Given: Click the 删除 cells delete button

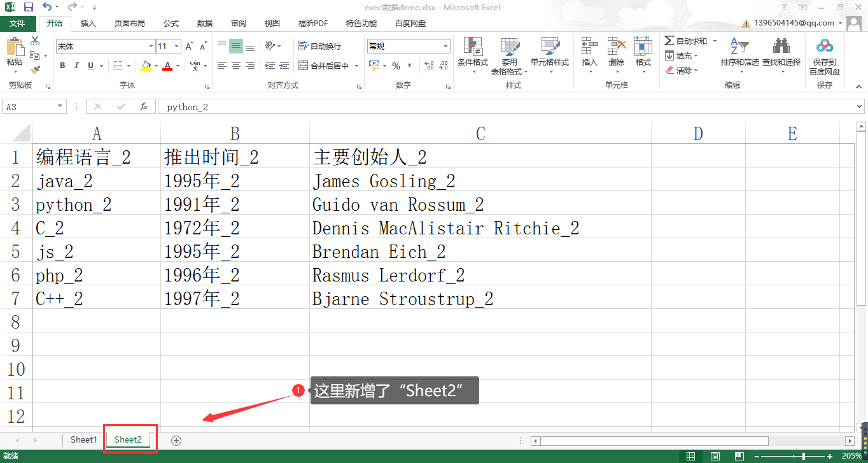Looking at the screenshot, I should tap(617, 56).
